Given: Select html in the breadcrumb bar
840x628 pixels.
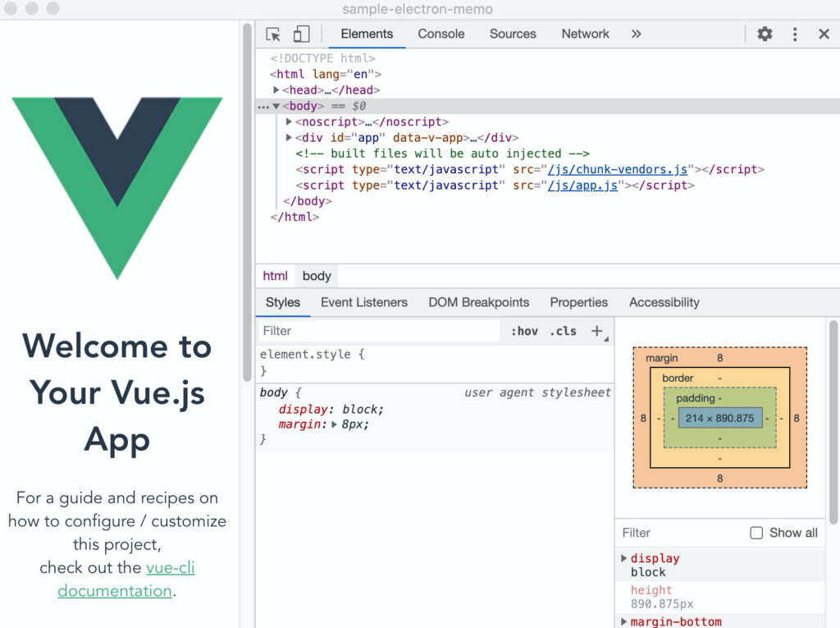Looking at the screenshot, I should pyautogui.click(x=275, y=276).
